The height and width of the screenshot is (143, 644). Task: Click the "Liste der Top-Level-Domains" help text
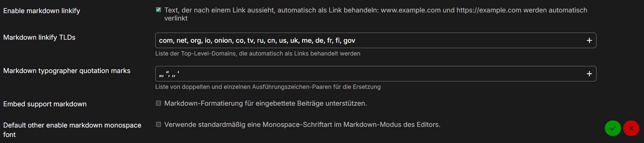258,53
